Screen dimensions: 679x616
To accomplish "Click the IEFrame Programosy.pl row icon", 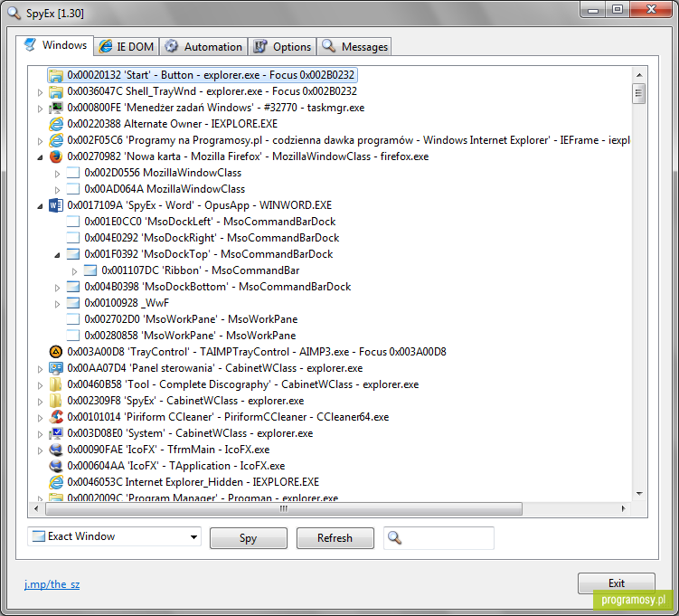I will pyautogui.click(x=56, y=140).
